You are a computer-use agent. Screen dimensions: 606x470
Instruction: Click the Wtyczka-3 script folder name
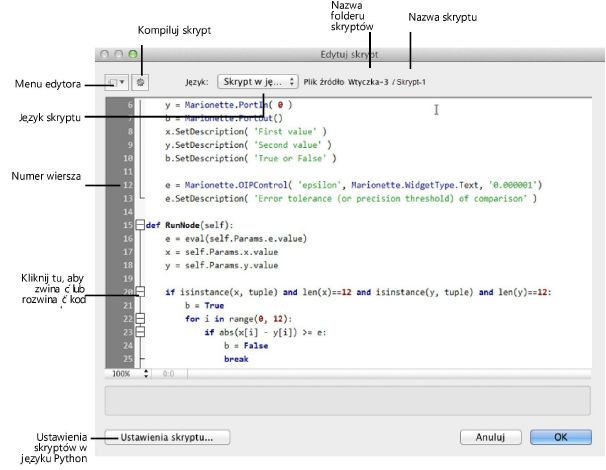coord(368,80)
